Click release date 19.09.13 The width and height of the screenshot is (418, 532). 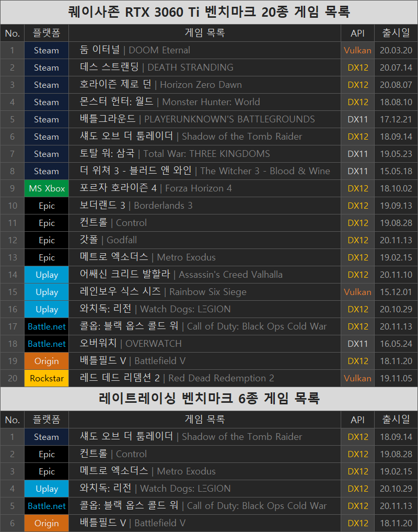click(x=396, y=206)
